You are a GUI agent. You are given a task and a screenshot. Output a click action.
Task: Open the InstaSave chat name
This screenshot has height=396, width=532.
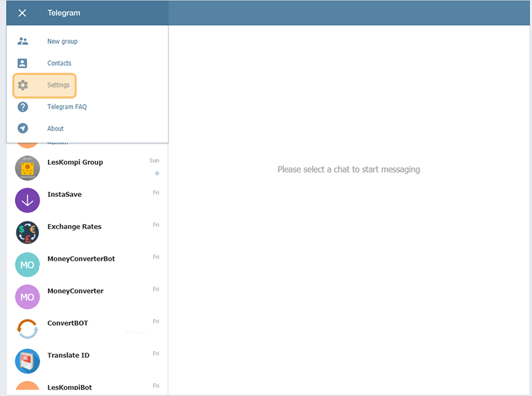point(64,194)
